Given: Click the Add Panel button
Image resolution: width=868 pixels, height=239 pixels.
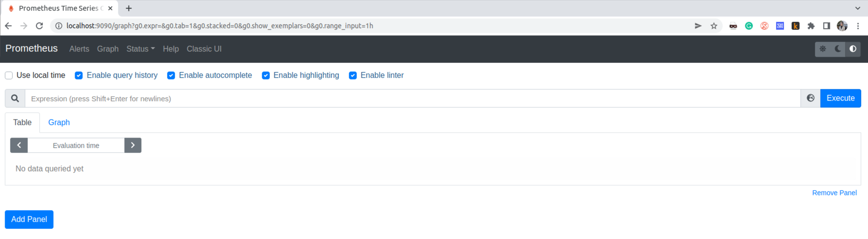Looking at the screenshot, I should (x=29, y=219).
